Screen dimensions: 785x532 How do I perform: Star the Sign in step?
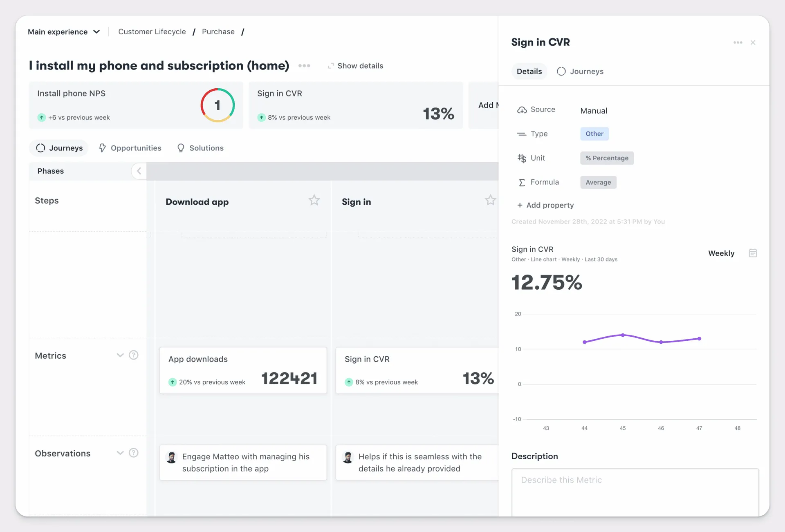pos(490,200)
